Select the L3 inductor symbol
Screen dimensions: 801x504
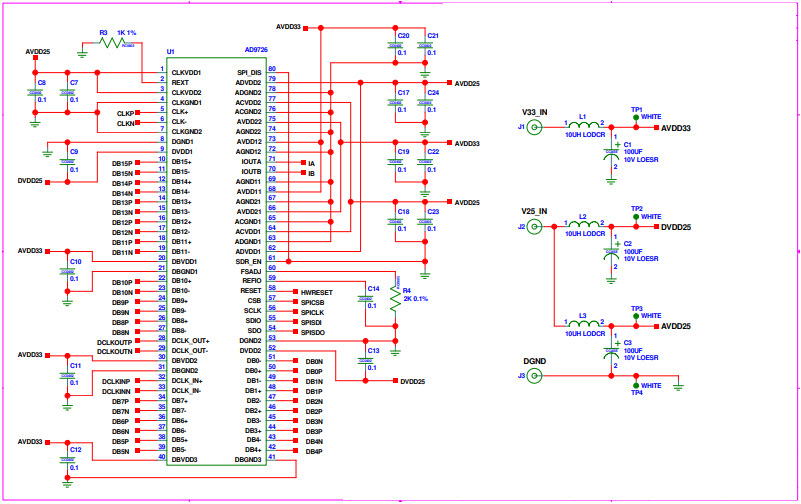pyautogui.click(x=583, y=325)
